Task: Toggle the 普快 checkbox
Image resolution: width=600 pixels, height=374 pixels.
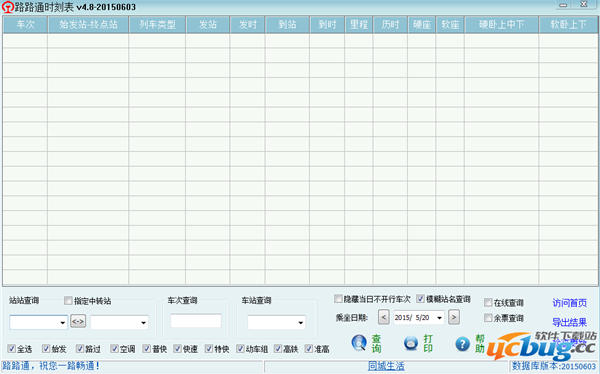Action: (147, 348)
